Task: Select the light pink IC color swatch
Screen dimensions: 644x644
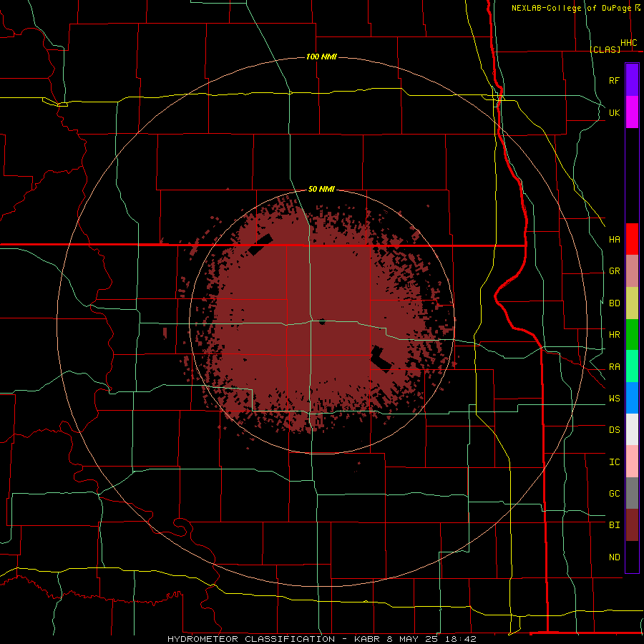Action: click(632, 462)
